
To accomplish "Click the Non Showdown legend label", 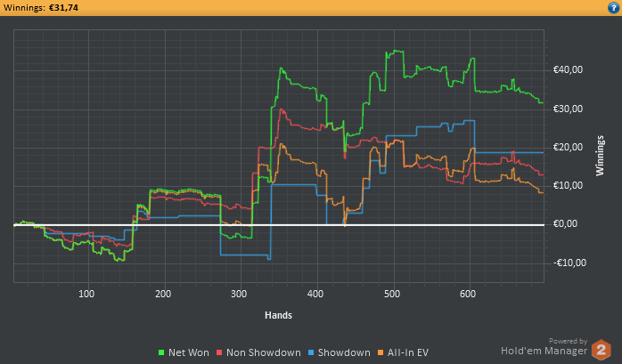I will point(264,352).
